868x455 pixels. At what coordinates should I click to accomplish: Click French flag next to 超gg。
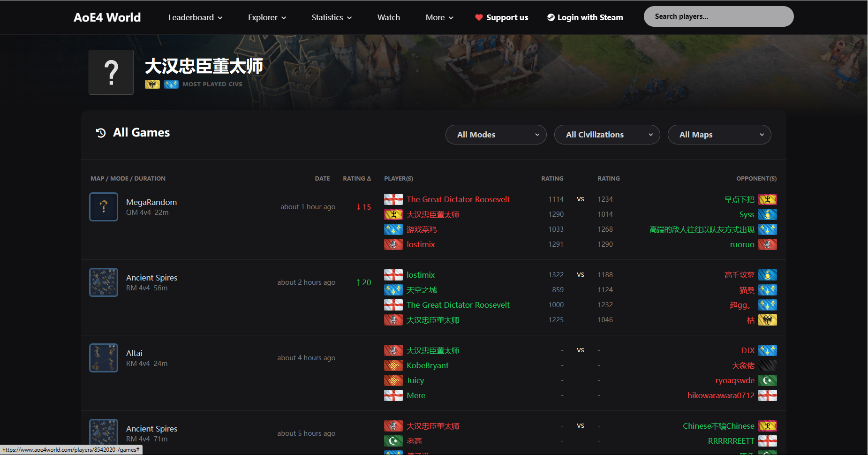(x=768, y=305)
